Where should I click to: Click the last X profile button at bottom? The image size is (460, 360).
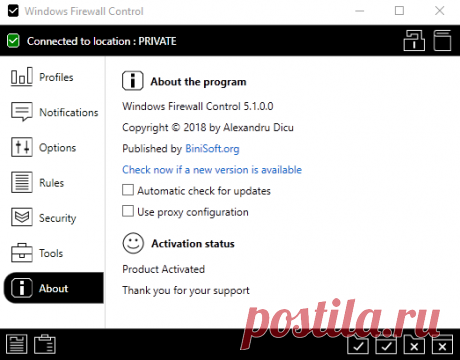pyautogui.click(x=442, y=345)
